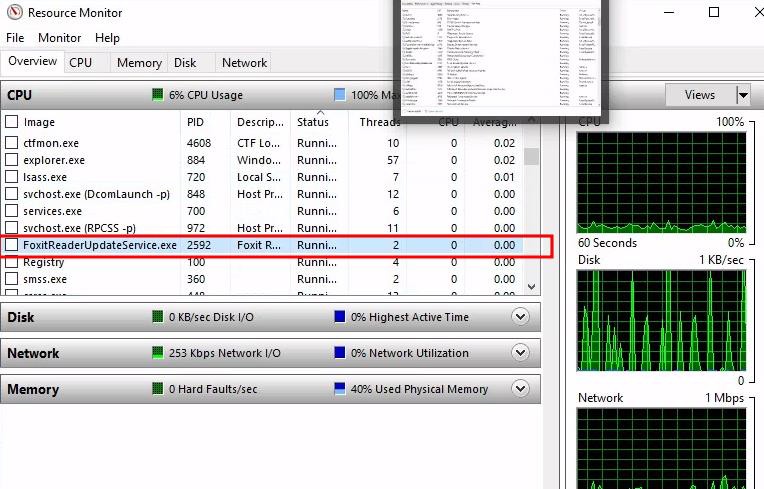Click the blue Maximum Frequency indicator square

coord(340,94)
